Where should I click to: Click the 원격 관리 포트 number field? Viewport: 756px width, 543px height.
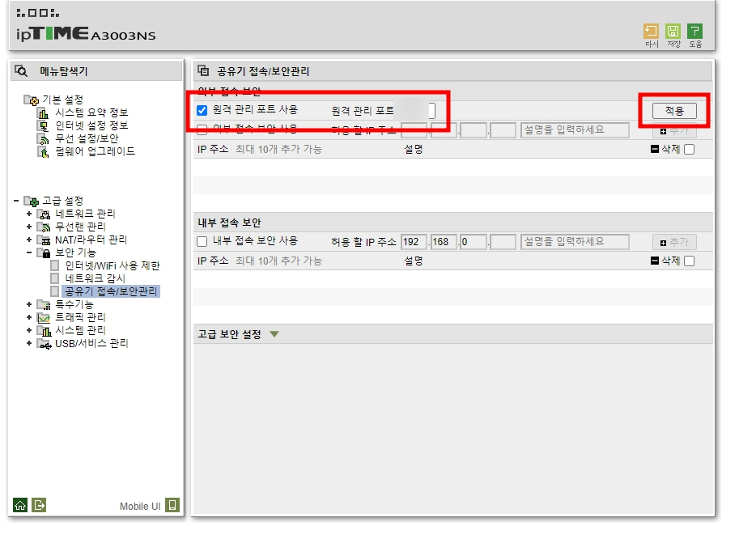[416, 111]
